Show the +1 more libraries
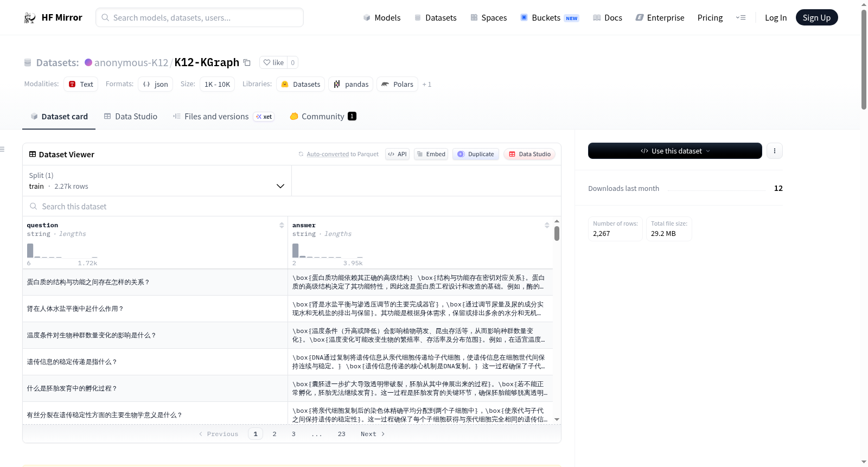 (x=427, y=84)
